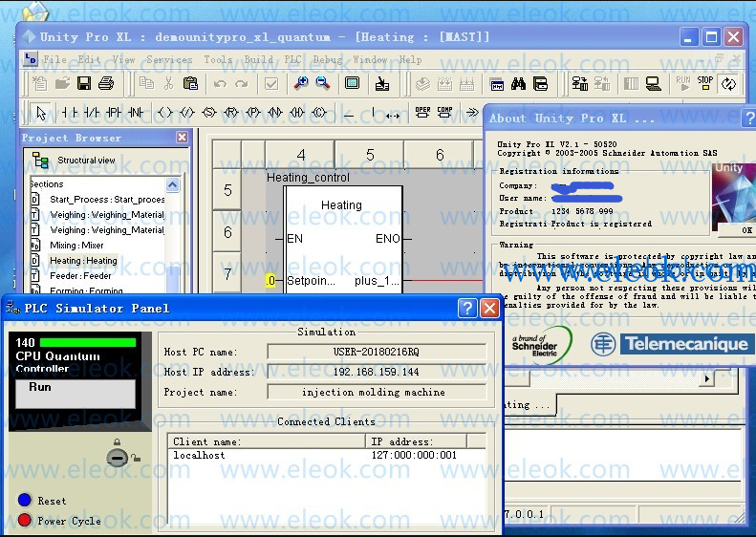Click the green CPU status bar indicator
The width and height of the screenshot is (756, 537).
88,343
